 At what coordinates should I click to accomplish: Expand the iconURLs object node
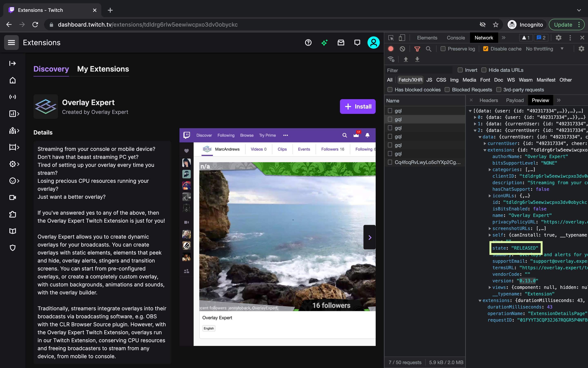[x=490, y=196]
